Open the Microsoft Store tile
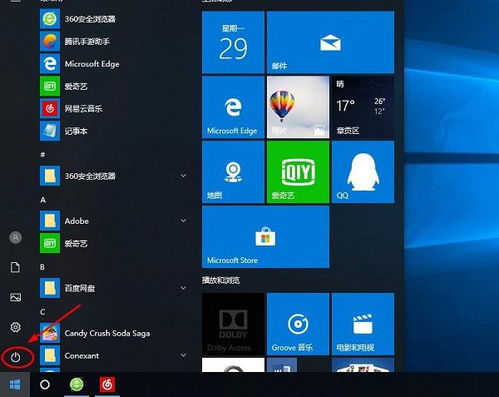 (266, 237)
